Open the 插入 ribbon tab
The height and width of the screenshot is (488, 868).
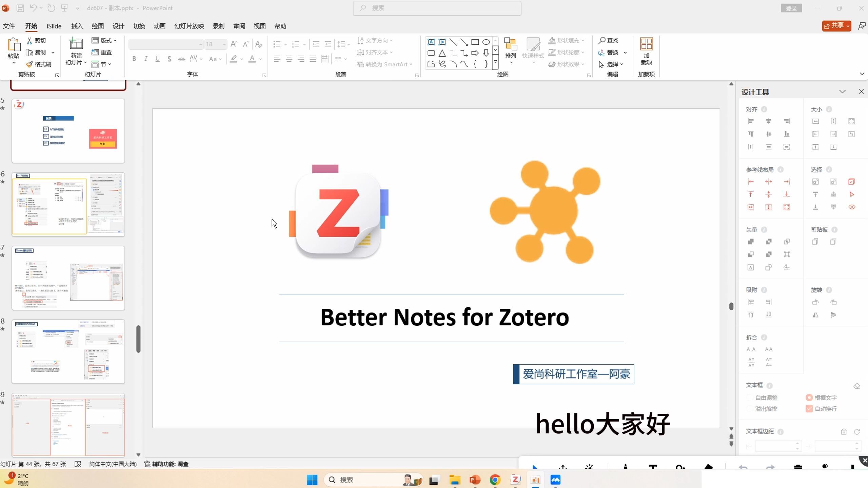point(77,26)
